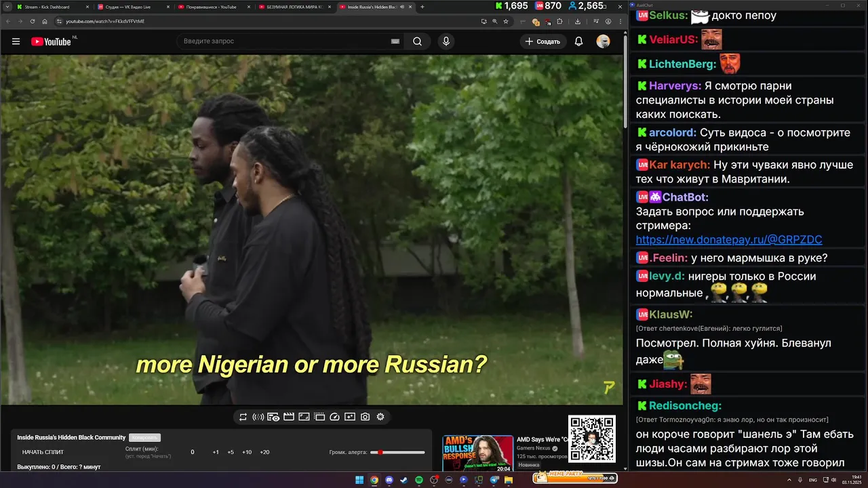868x488 pixels.
Task: Open the taskbar clock showing 19:41
Action: [852, 480]
